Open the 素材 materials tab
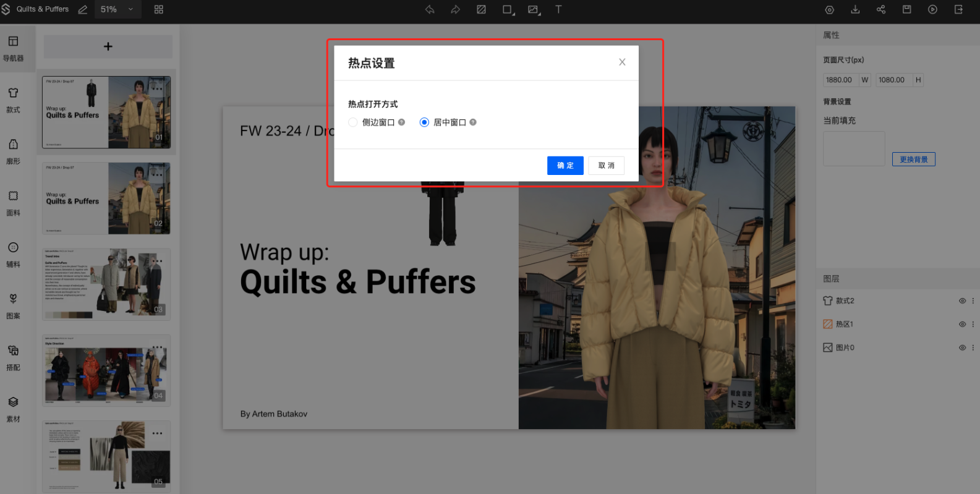Screen dimensions: 980x494 click(x=13, y=409)
